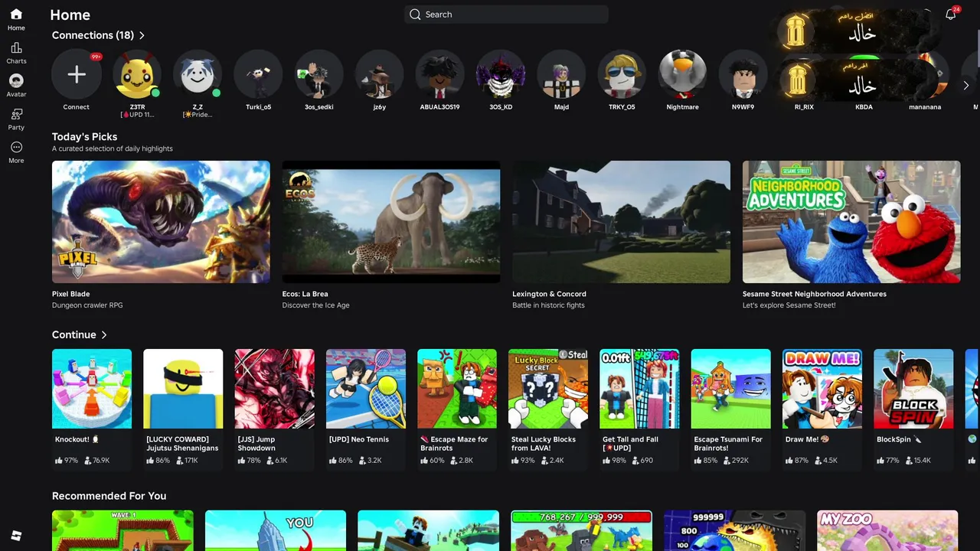Click Sesame Street Neighborhood Adventures title text
The width and height of the screenshot is (980, 551).
click(x=815, y=294)
